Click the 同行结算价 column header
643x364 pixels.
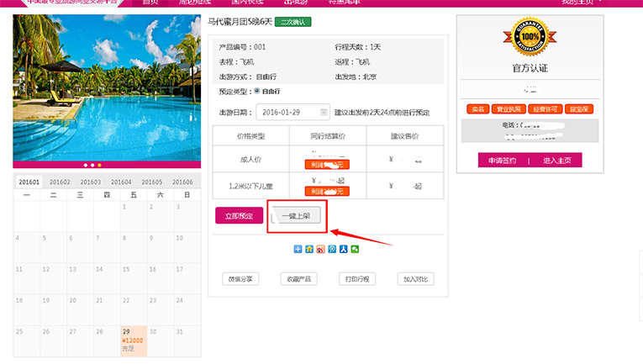(x=328, y=136)
